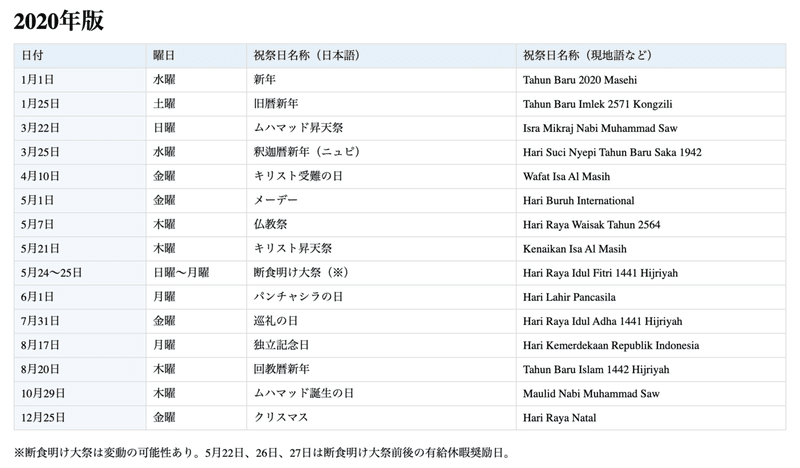Viewport: 800px width, 468px height.
Task: Click the 3月22日 date cell
Action: click(x=80, y=128)
